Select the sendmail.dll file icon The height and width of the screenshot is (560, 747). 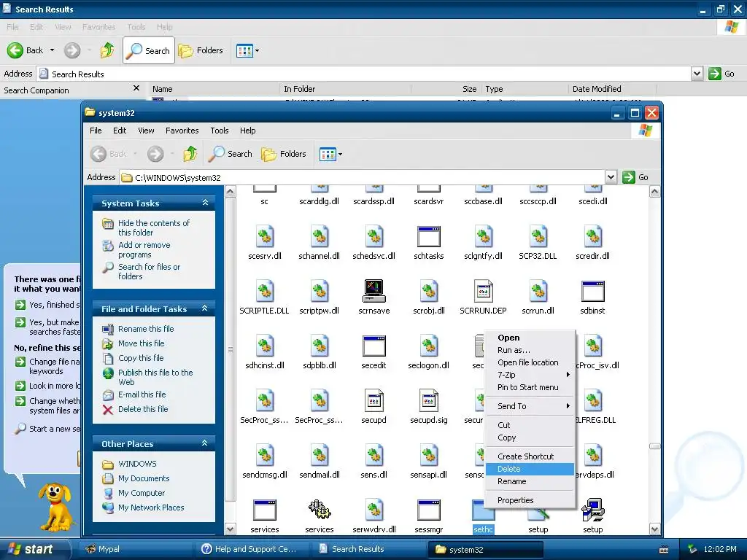pyautogui.click(x=320, y=455)
